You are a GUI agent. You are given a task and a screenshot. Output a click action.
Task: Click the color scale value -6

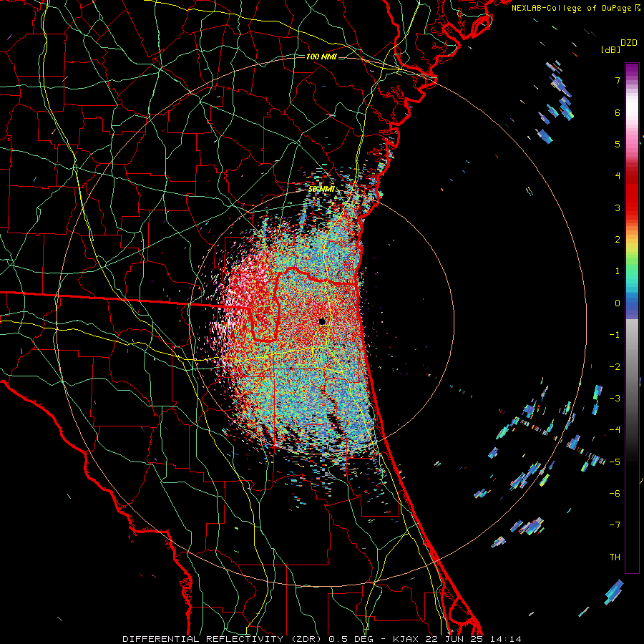click(x=615, y=494)
